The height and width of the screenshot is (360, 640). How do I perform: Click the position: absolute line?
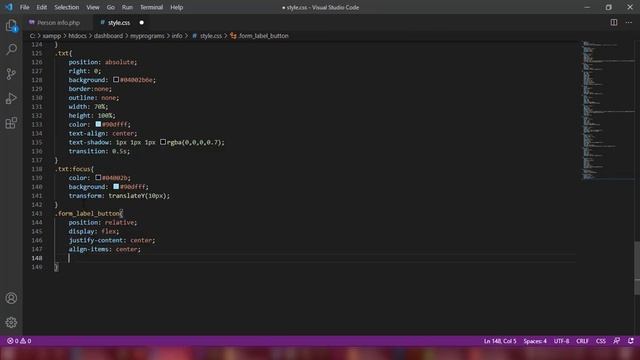coord(103,62)
